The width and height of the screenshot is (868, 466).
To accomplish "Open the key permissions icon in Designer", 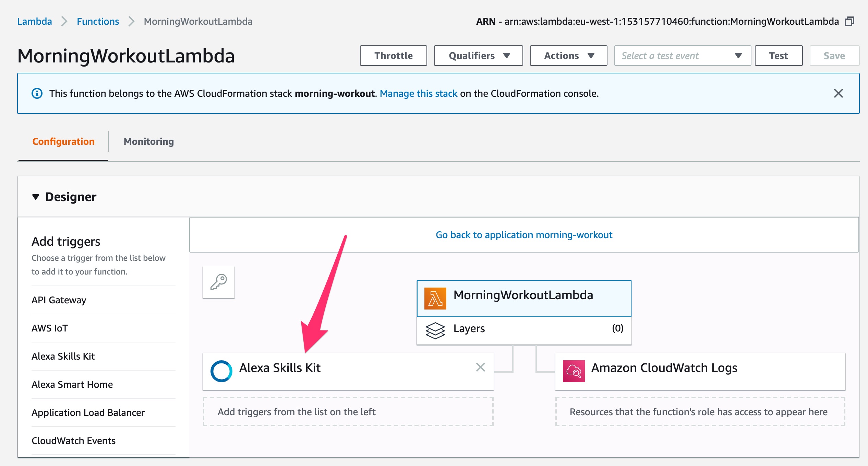I will [219, 282].
